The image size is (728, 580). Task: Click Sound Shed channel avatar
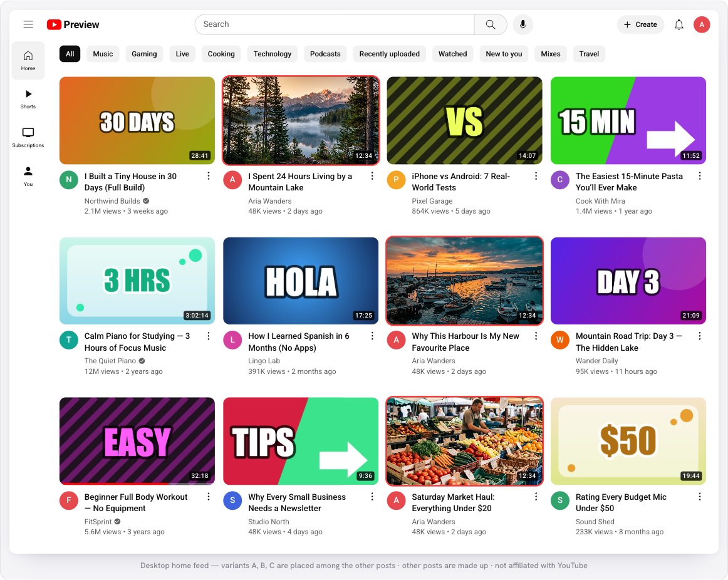point(560,500)
